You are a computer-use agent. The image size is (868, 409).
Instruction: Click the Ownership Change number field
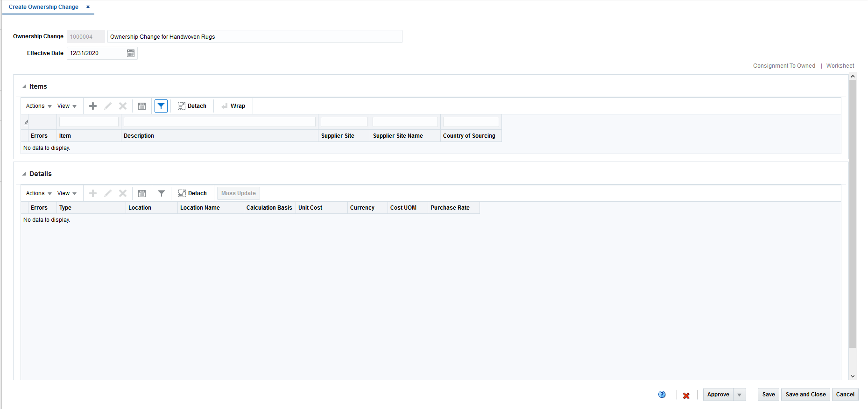85,36
